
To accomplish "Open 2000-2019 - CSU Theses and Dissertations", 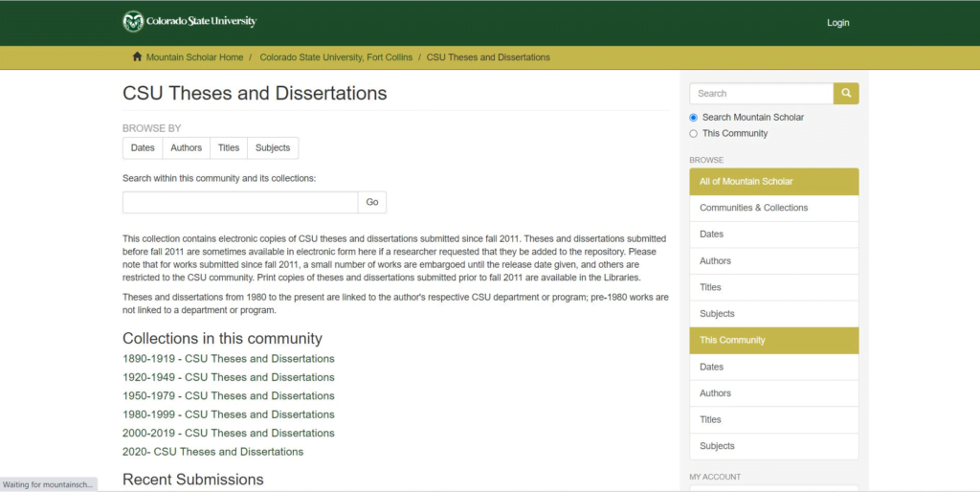I will tap(228, 434).
